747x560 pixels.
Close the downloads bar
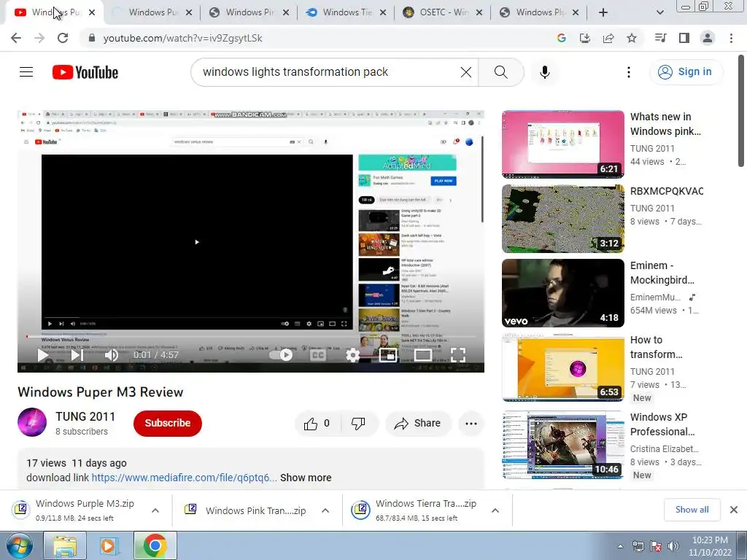pos(734,510)
